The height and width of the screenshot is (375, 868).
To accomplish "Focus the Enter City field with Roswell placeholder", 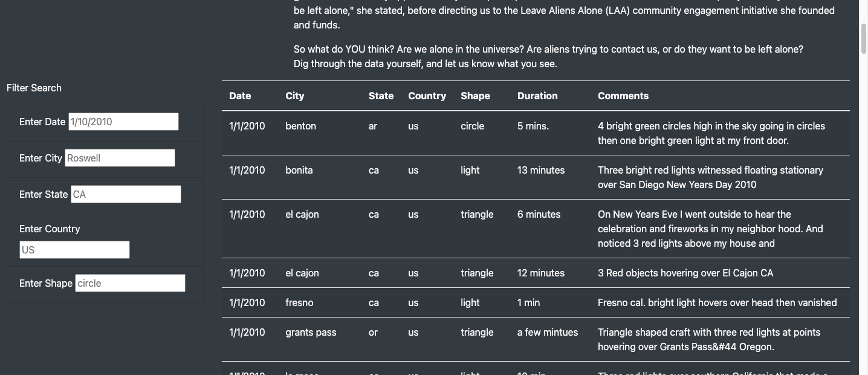I will [120, 158].
